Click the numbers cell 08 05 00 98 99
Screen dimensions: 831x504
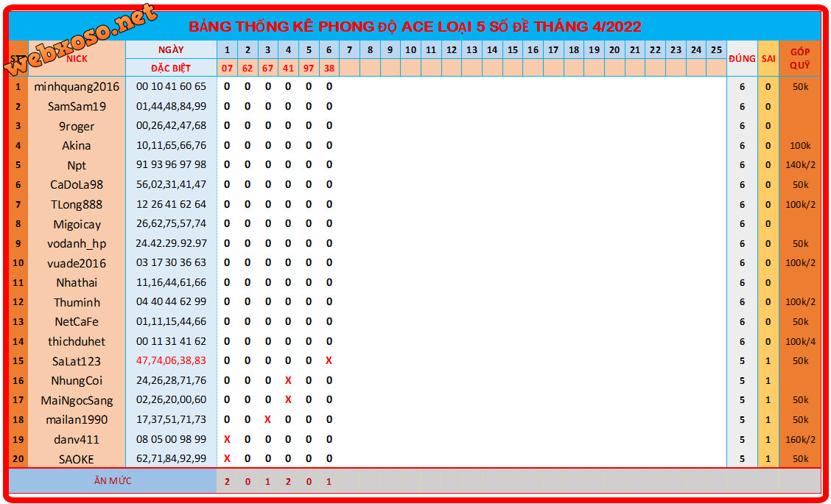click(171, 439)
